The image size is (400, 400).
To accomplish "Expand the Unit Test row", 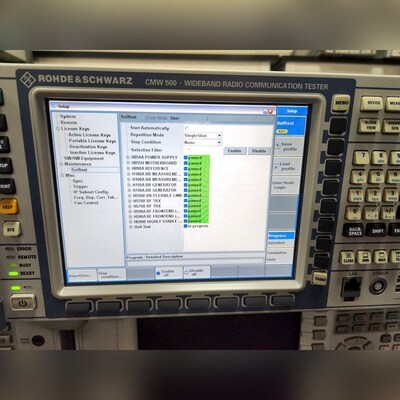I will tap(131, 227).
